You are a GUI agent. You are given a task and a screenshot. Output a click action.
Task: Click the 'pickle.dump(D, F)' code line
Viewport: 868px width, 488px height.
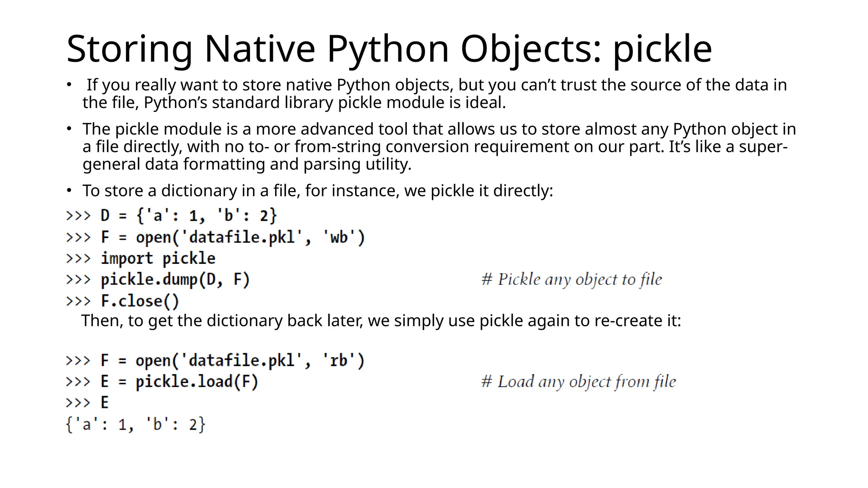point(158,280)
